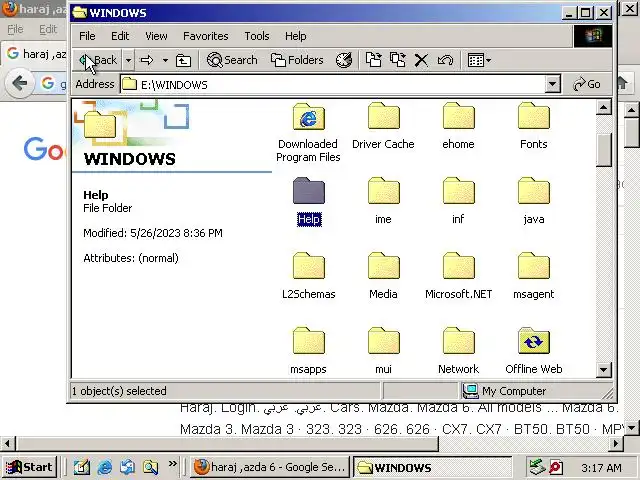Viewport: 640px width, 480px height.
Task: Select the L2Schemas folder
Action: tap(309, 276)
